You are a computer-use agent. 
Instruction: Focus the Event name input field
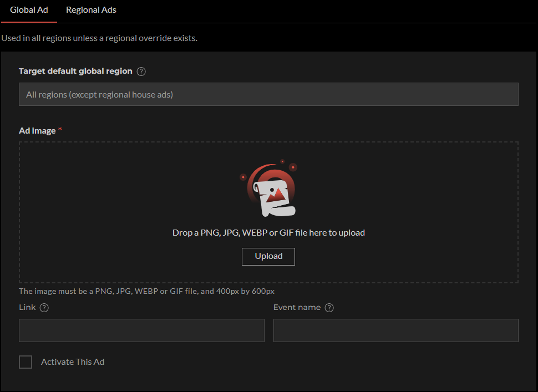395,330
